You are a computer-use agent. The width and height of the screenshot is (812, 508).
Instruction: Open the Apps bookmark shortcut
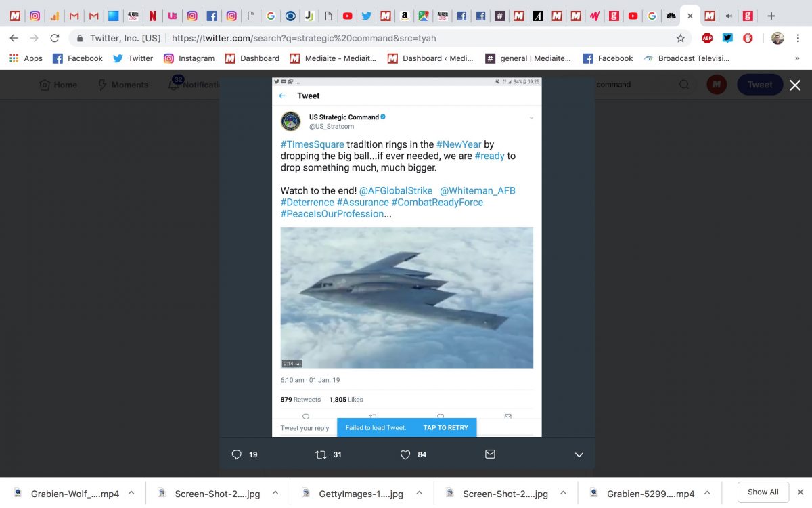(26, 58)
